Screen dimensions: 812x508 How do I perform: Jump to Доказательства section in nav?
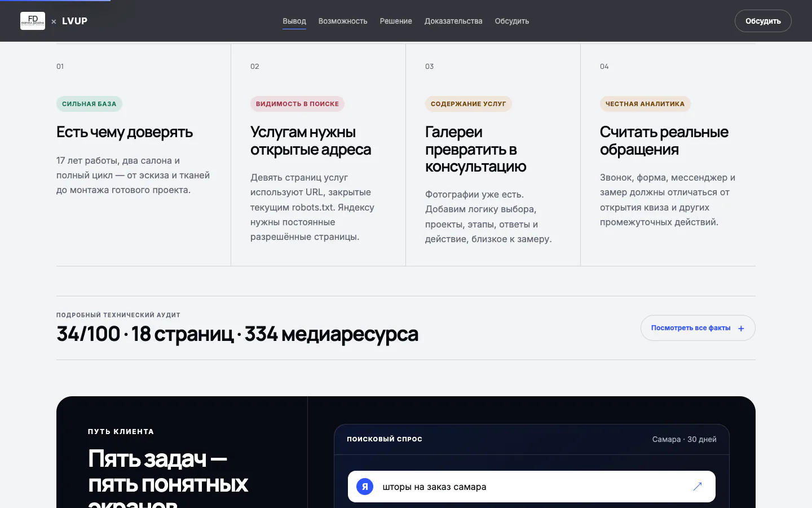tap(453, 21)
